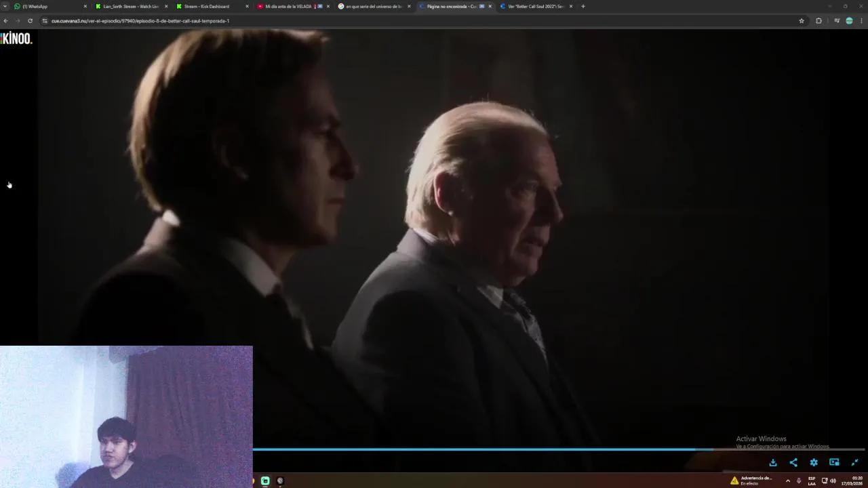Go forward with the browser forward arrow

[x=18, y=21]
